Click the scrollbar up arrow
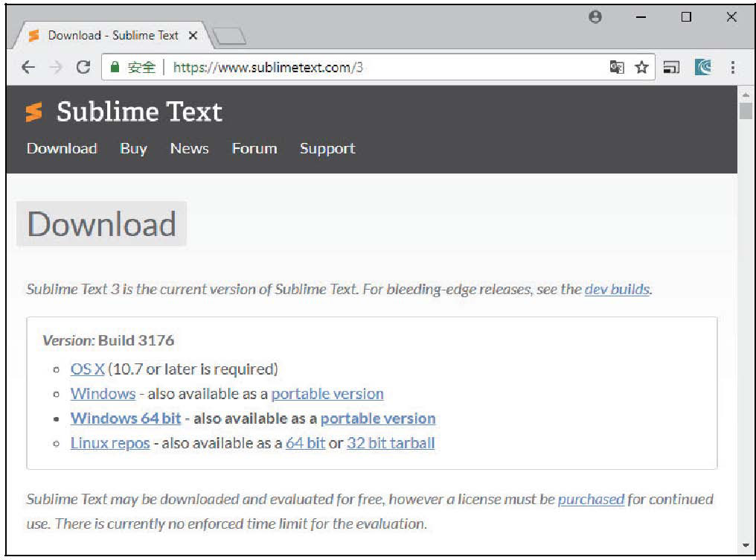The height and width of the screenshot is (560, 756). pyautogui.click(x=746, y=95)
